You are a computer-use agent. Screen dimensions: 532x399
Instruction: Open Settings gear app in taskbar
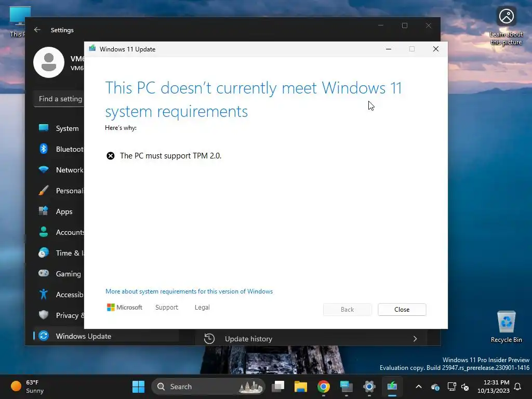tap(369, 387)
